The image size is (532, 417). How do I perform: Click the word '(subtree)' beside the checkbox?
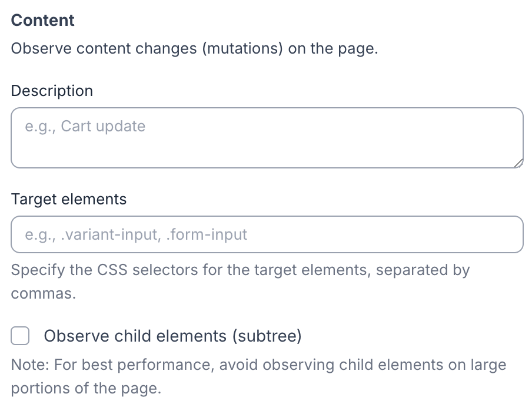coord(266,336)
